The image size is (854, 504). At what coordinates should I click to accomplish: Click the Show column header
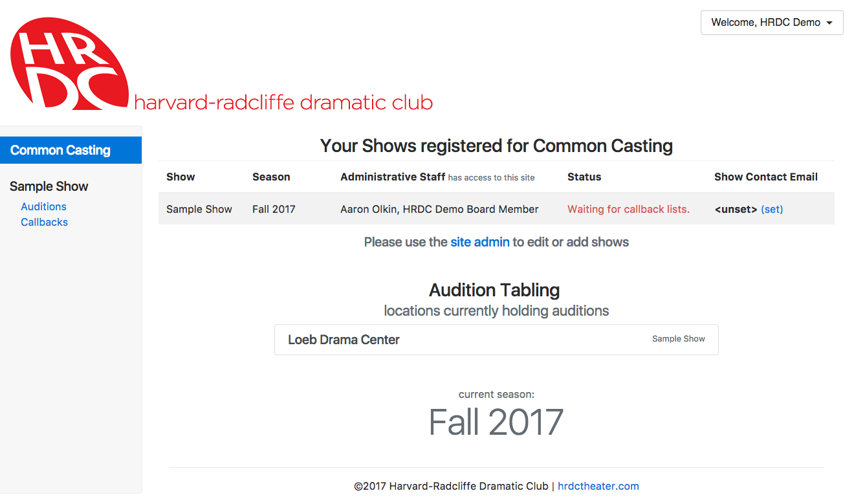pos(181,177)
